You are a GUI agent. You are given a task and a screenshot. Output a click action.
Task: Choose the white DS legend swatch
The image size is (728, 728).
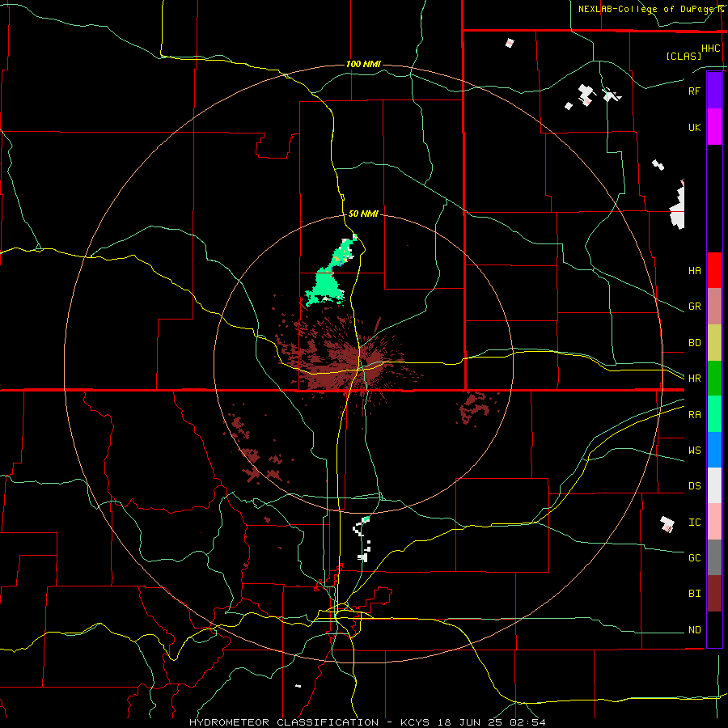pyautogui.click(x=714, y=485)
